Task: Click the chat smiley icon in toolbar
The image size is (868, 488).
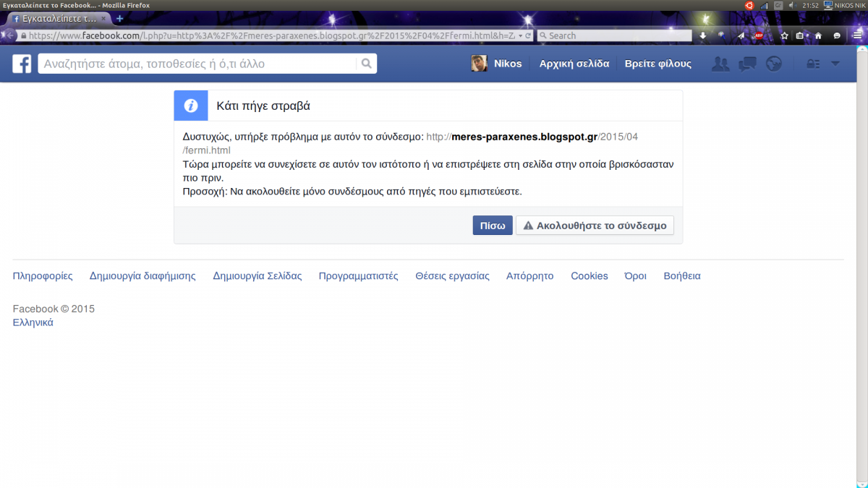Action: click(837, 35)
